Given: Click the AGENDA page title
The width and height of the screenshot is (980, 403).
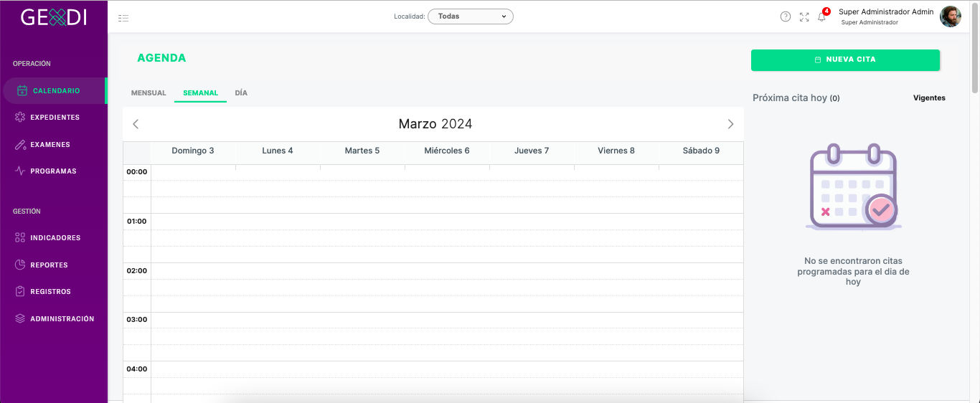Looking at the screenshot, I should (x=161, y=58).
